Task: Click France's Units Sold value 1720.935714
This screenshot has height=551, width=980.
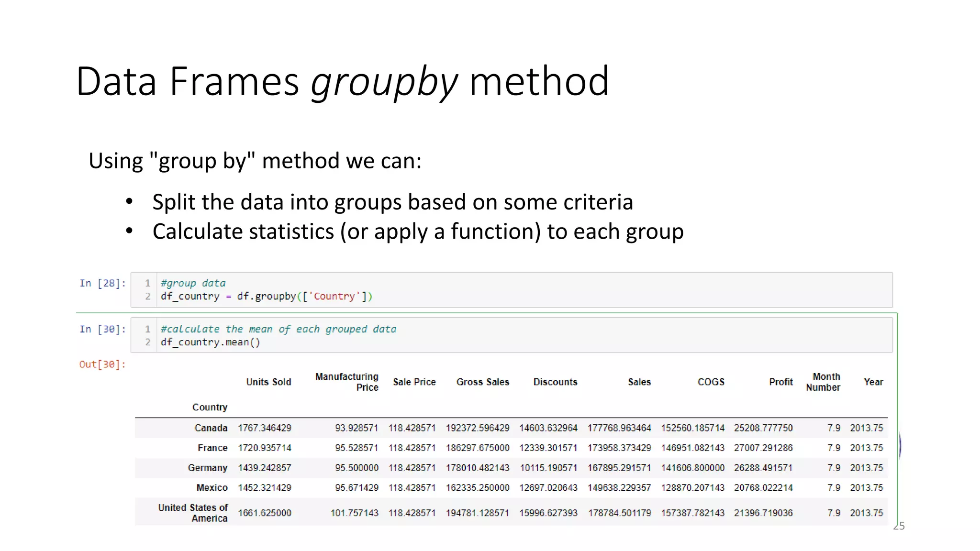Action: click(265, 448)
